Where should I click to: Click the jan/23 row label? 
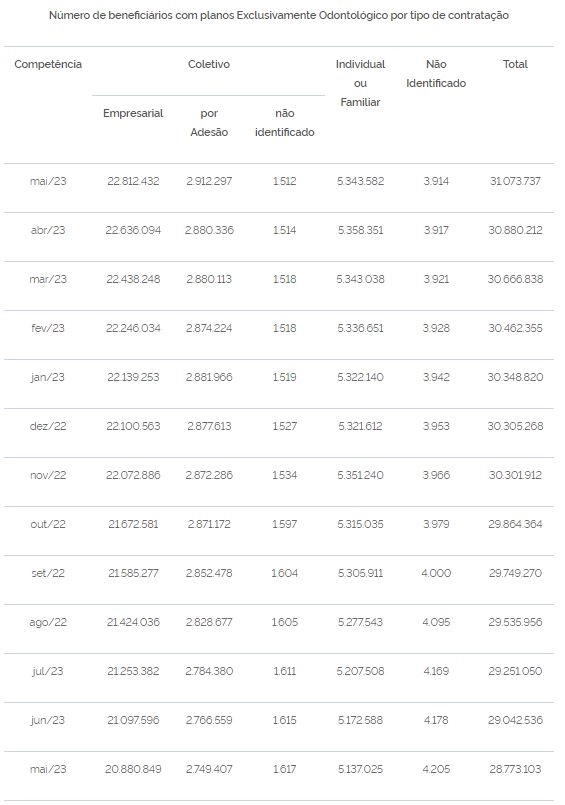point(48,377)
